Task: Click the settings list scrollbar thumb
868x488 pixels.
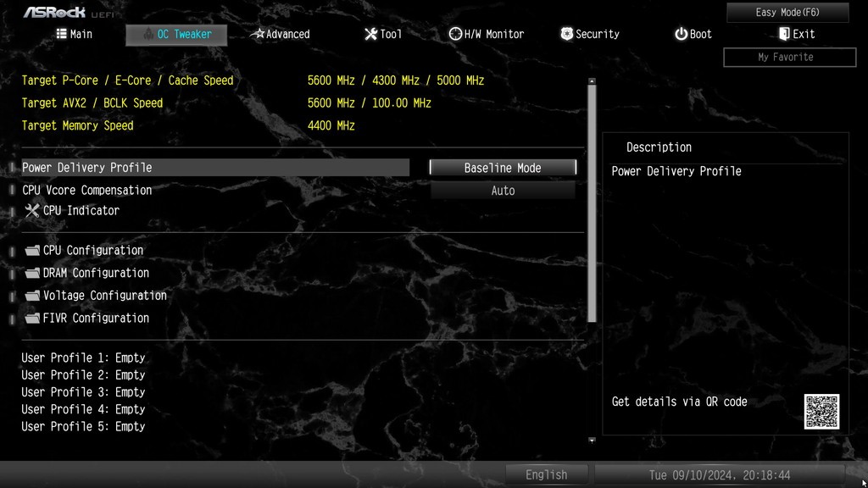Action: pos(592,203)
